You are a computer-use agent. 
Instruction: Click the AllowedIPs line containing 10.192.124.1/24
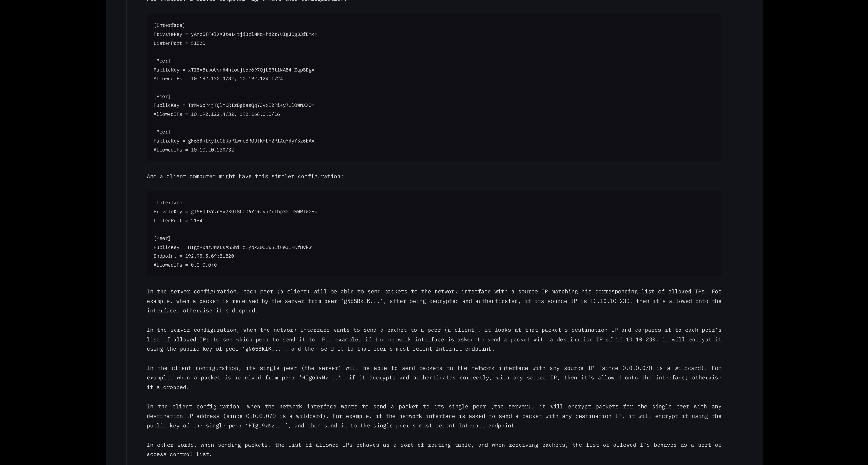(x=218, y=79)
